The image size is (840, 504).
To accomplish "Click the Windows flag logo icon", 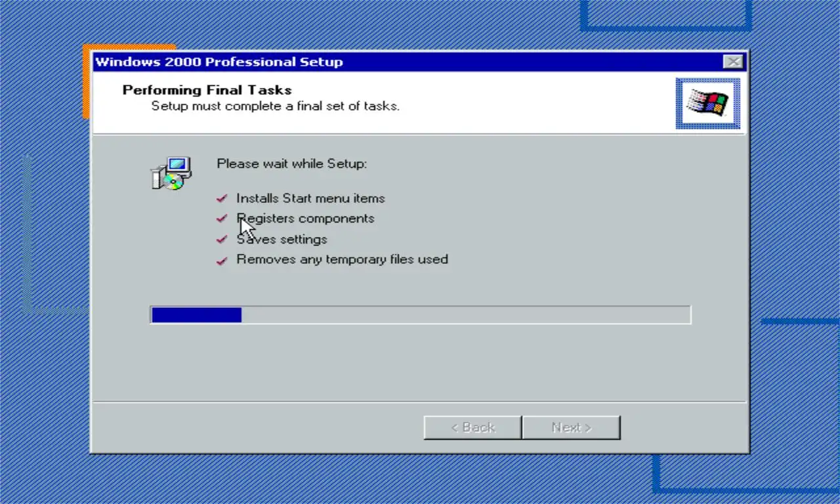I will click(x=708, y=103).
